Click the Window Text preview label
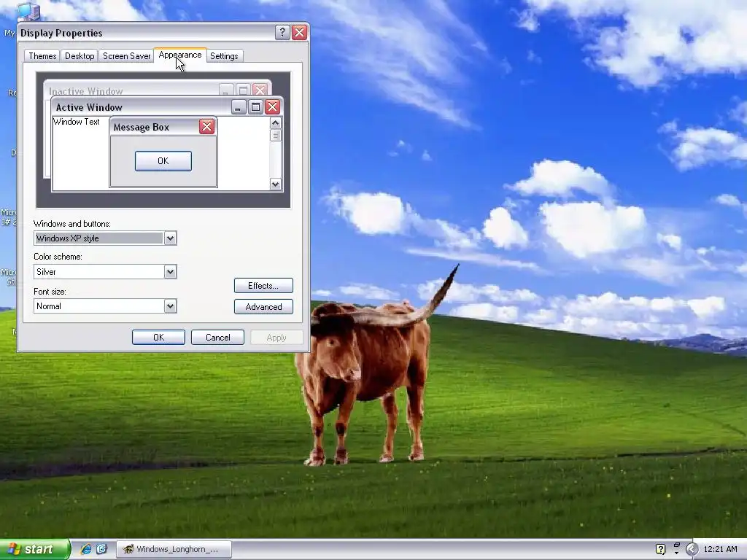Image resolution: width=747 pixels, height=560 pixels. point(76,122)
